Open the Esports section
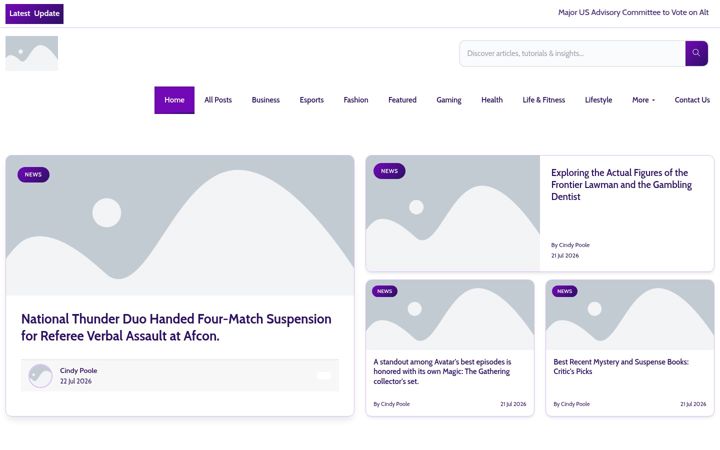Image resolution: width=720 pixels, height=450 pixels. (312, 100)
